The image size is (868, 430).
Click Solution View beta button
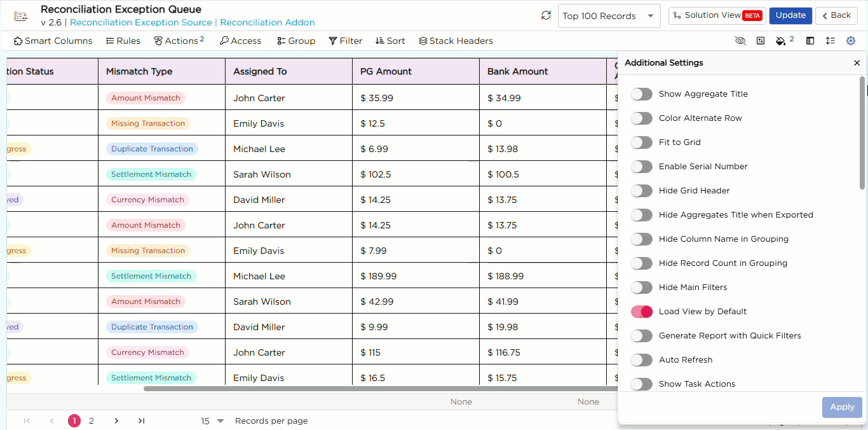click(717, 15)
